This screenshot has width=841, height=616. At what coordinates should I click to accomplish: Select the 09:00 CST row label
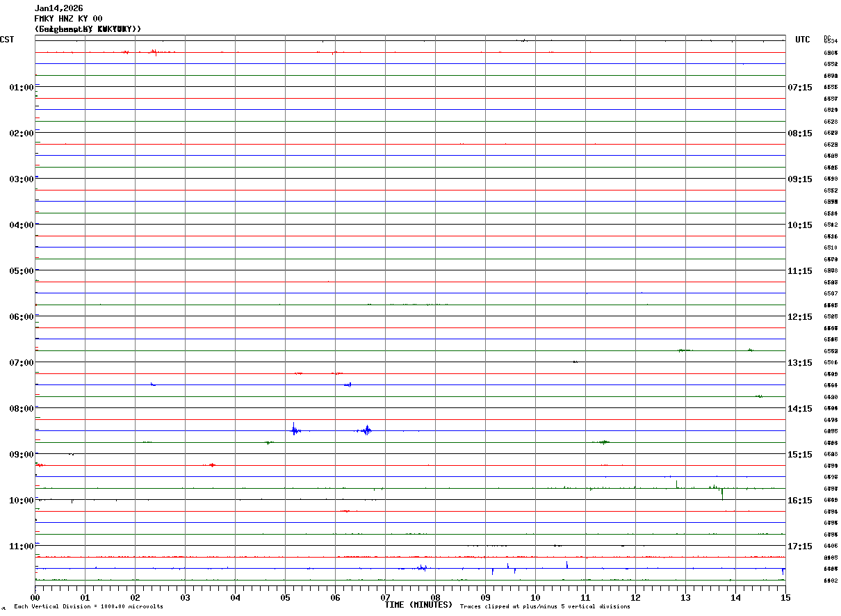tap(22, 455)
